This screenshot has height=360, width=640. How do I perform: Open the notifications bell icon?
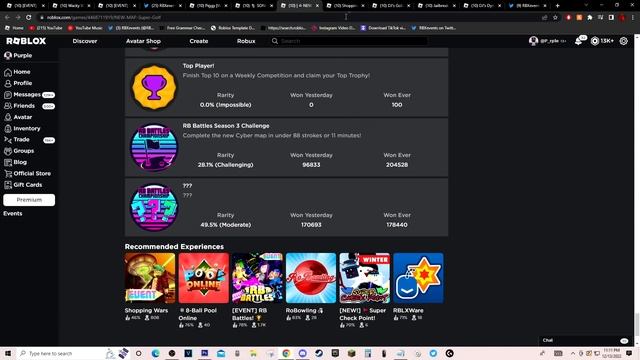click(x=579, y=41)
